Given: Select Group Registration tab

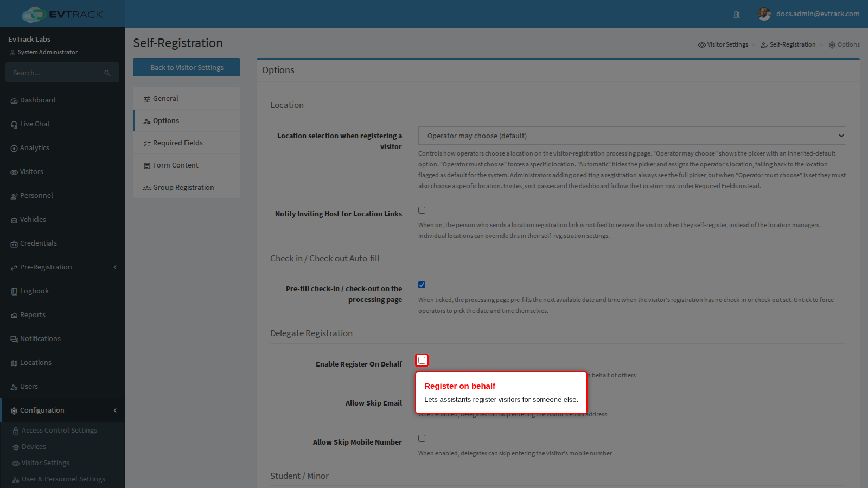Looking at the screenshot, I should 187,188.
